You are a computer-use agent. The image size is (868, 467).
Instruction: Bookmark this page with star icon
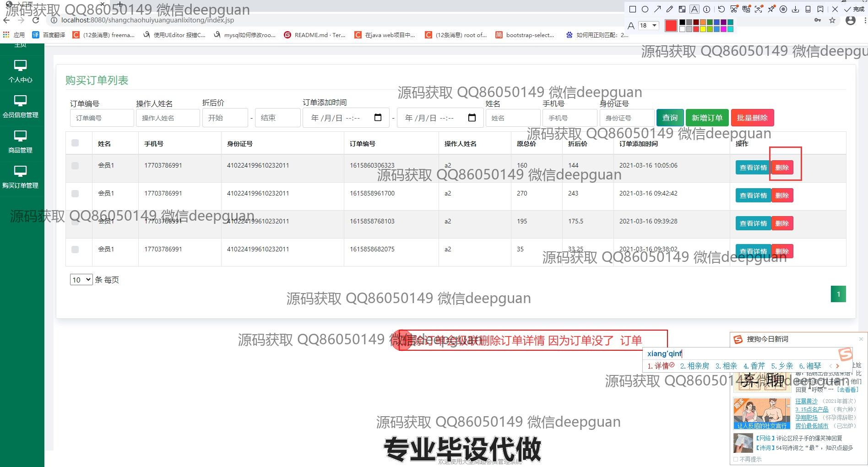[832, 20]
